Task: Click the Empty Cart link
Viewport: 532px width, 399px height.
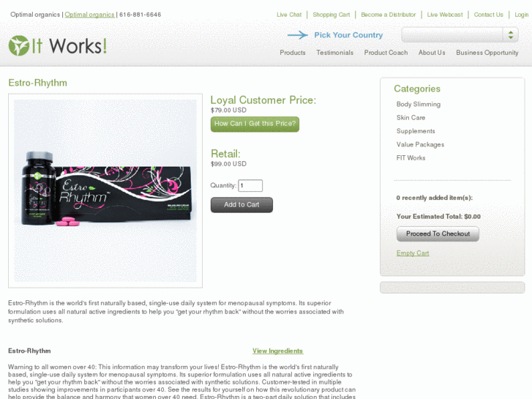Action: point(413,253)
